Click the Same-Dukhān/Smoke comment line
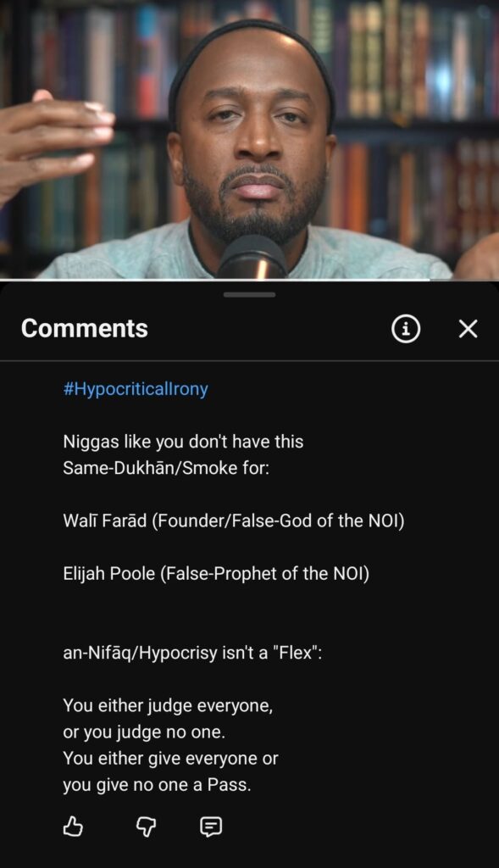This screenshot has width=499, height=868. click(x=166, y=468)
